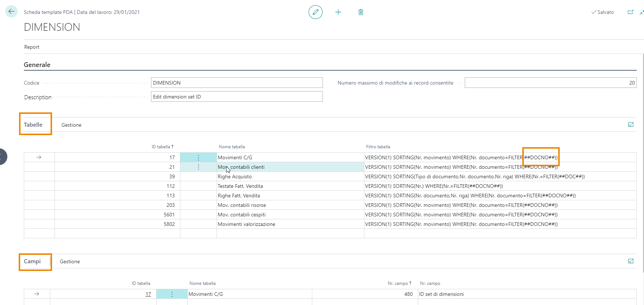Sort by the ID tabella column header

click(162, 147)
